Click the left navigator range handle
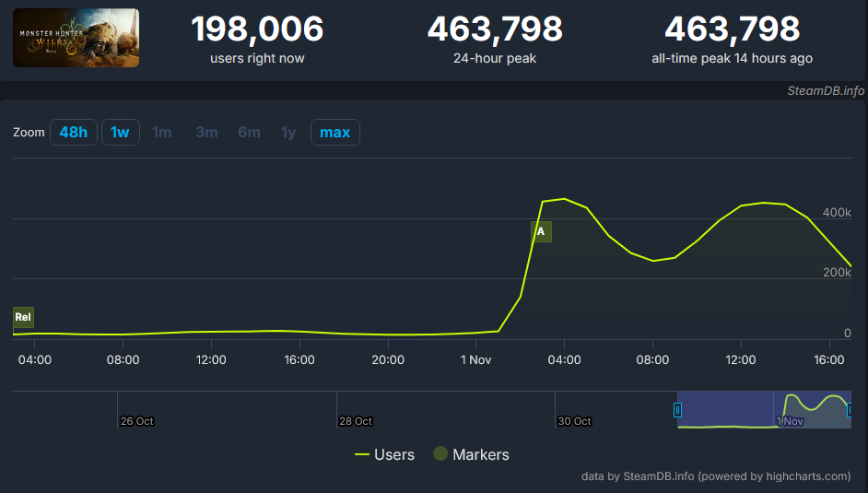The height and width of the screenshot is (493, 868). pos(677,410)
